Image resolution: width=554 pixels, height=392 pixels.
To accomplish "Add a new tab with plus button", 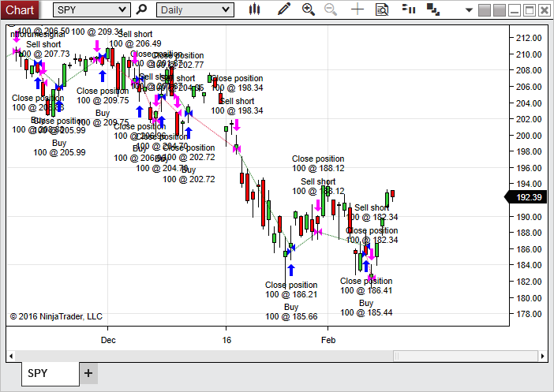I will pyautogui.click(x=88, y=373).
